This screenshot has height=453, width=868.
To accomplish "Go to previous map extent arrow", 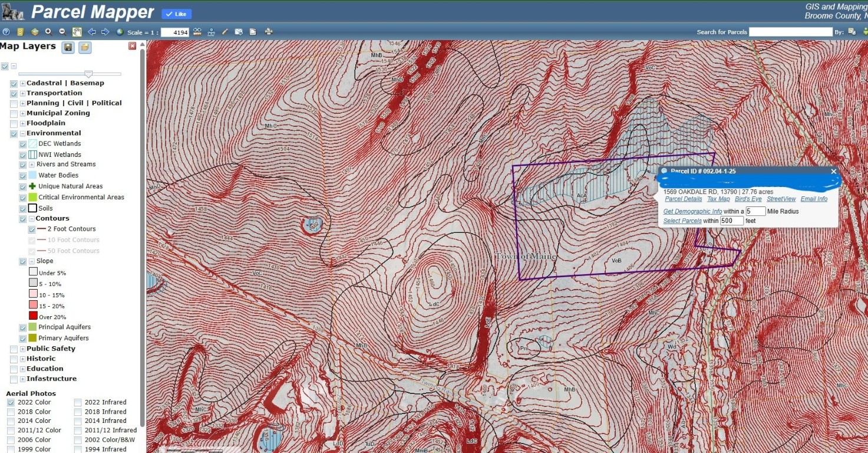I will (92, 32).
